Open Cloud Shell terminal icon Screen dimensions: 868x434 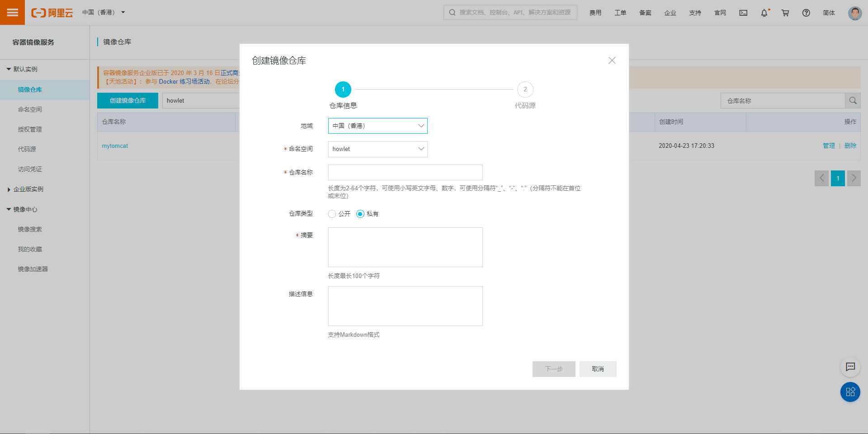743,13
